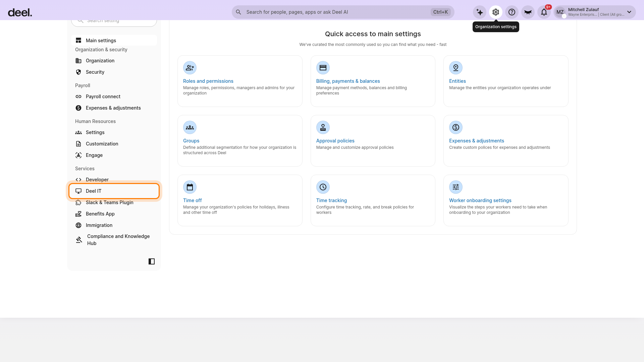This screenshot has width=644, height=362.
Task: Open the Time off card link
Action: click(193, 200)
